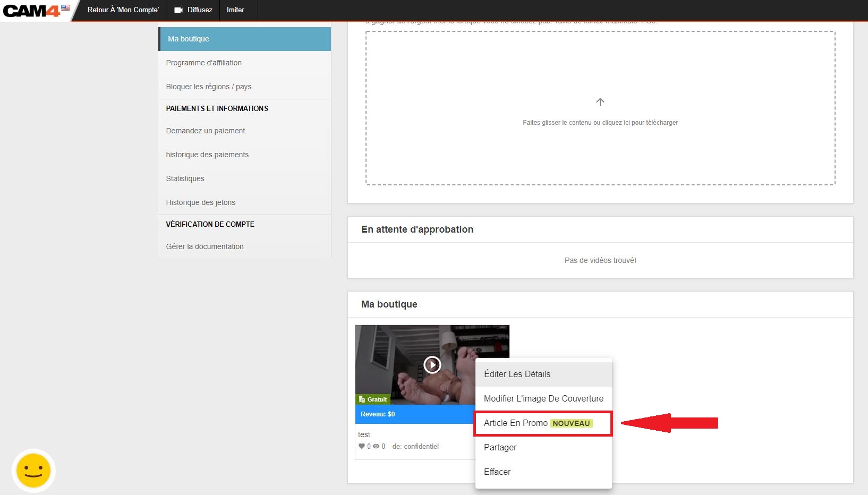Play the test video thumbnail
Image resolution: width=868 pixels, height=495 pixels.
[432, 365]
